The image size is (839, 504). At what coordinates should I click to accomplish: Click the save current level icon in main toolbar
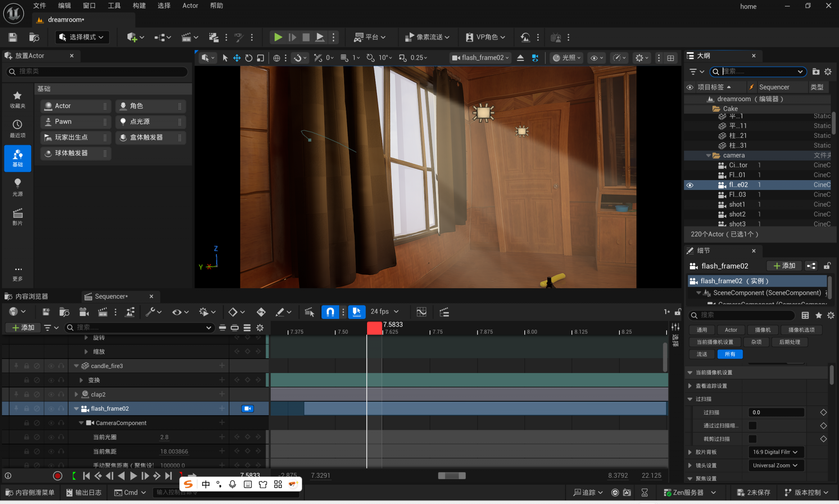12,37
